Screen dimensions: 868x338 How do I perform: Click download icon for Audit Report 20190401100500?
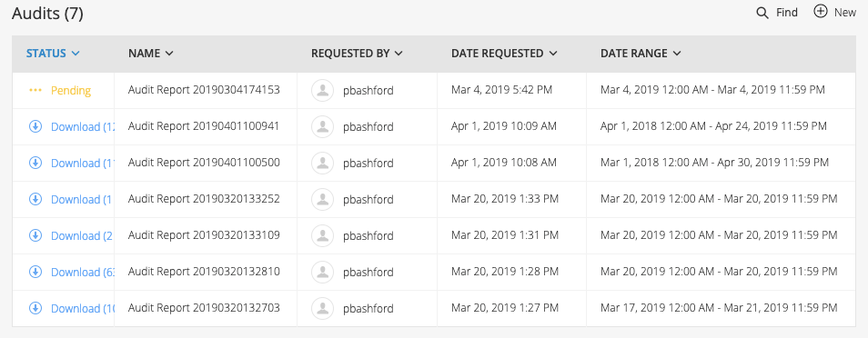click(35, 163)
